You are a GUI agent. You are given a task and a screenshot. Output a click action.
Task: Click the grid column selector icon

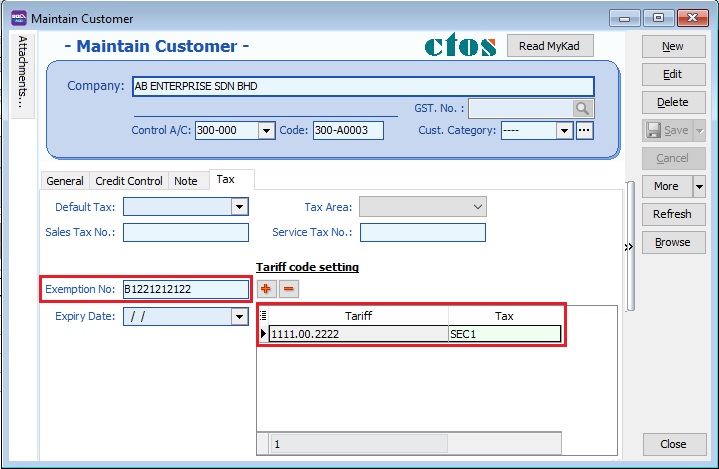click(264, 316)
